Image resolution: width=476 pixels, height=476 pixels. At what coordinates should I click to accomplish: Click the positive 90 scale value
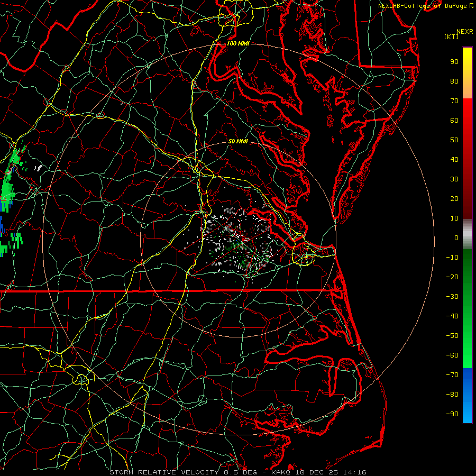[x=454, y=62]
